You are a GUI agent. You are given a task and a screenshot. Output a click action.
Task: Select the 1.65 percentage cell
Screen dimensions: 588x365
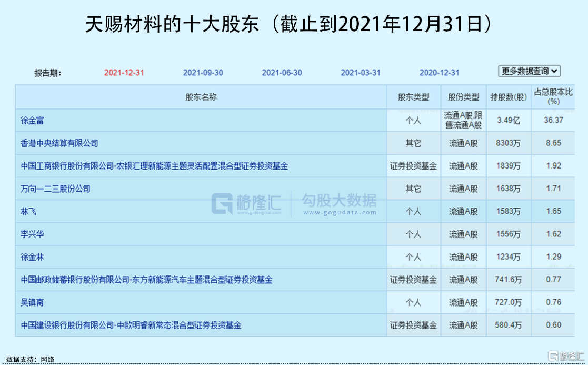[553, 212]
